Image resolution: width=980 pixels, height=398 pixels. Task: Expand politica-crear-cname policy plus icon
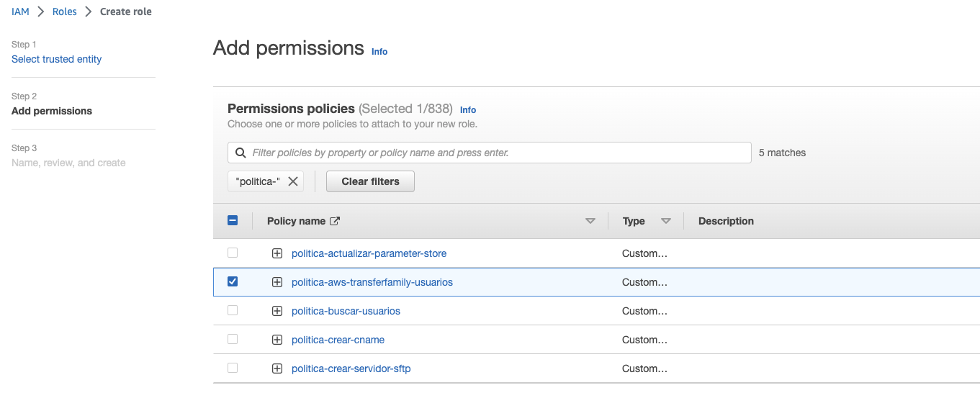277,340
